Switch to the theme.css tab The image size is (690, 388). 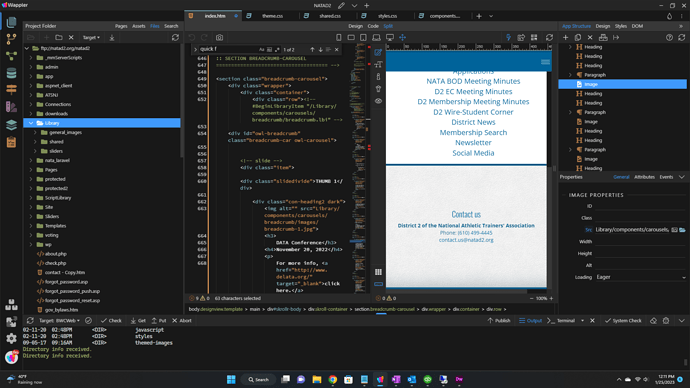pos(272,16)
